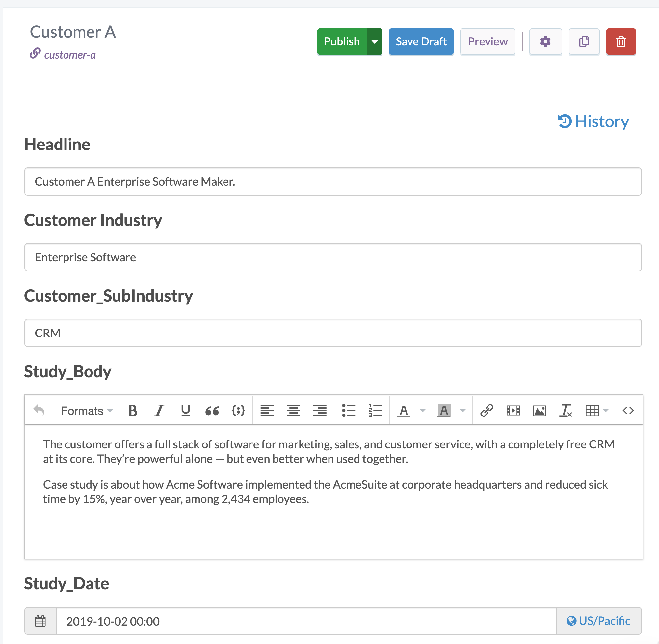Click the duplicate page icon
The image size is (659, 644).
[584, 41]
